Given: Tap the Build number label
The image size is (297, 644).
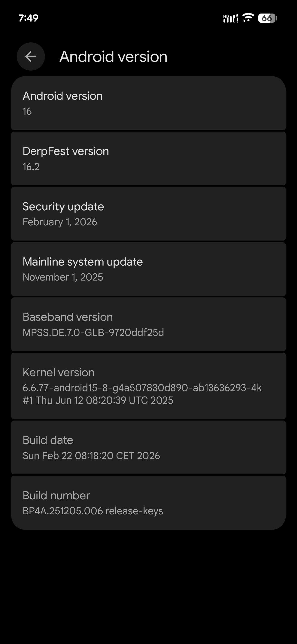Looking at the screenshot, I should (56, 496).
